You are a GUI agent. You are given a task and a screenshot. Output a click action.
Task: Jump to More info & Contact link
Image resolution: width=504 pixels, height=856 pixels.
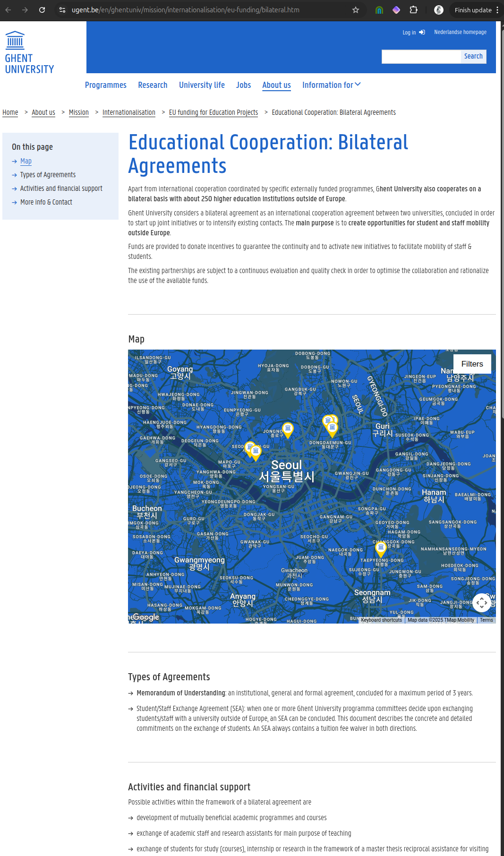(x=46, y=202)
